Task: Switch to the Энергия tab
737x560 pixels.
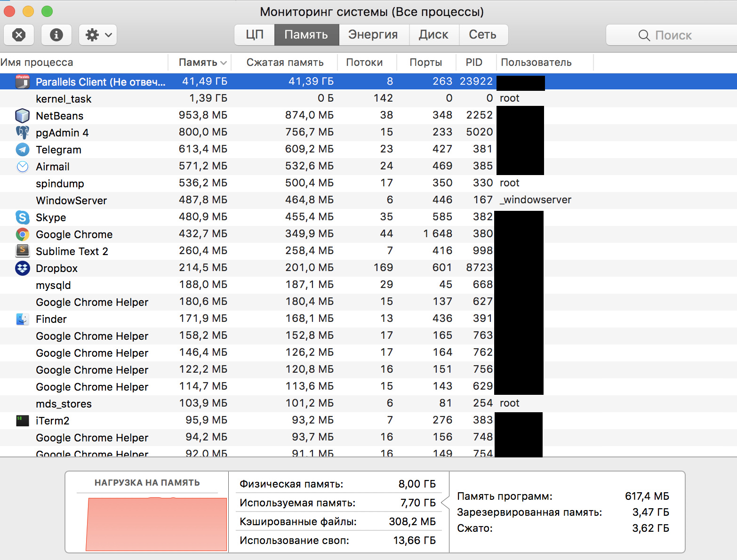Action: 373,35
